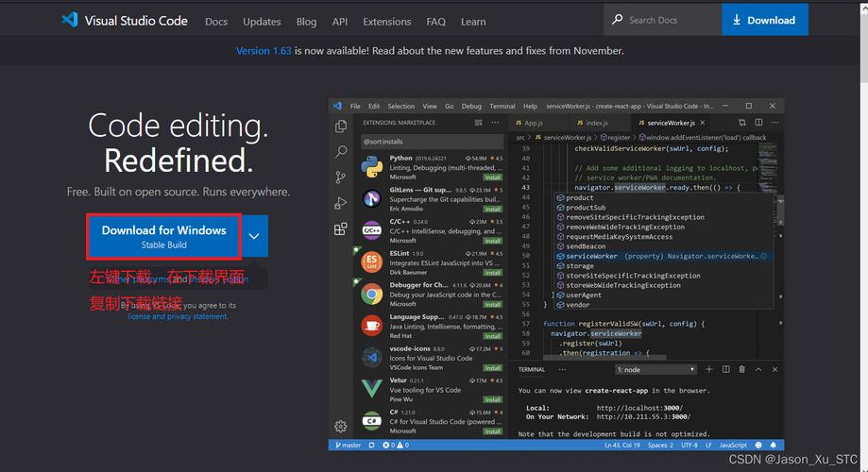Select the C# extension icon
Image resolution: width=868 pixels, height=472 pixels.
pyautogui.click(x=371, y=421)
